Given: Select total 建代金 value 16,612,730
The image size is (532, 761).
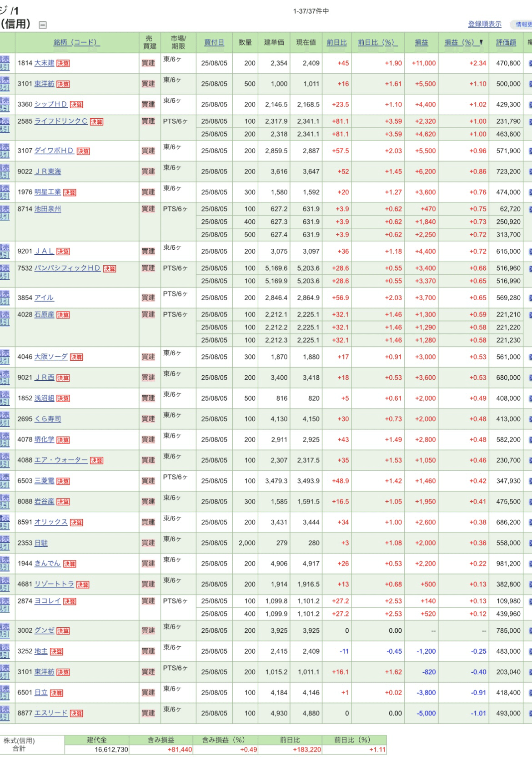Looking at the screenshot, I should coord(111,750).
